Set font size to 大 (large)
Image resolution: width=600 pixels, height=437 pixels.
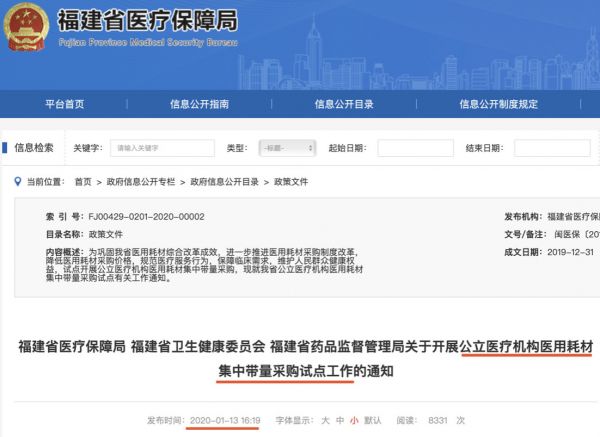pyautogui.click(x=324, y=421)
